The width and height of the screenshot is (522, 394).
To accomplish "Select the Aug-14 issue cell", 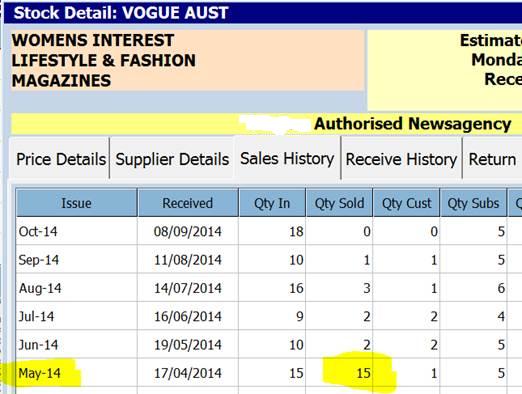I will pos(76,288).
